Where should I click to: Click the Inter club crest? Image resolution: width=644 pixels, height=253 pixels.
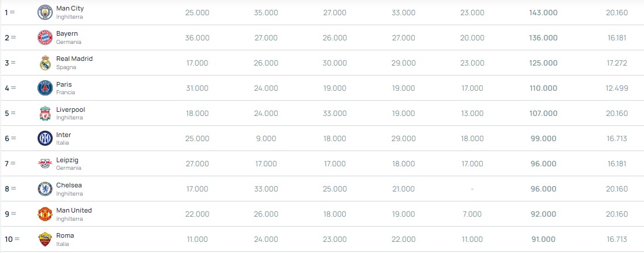click(x=45, y=138)
